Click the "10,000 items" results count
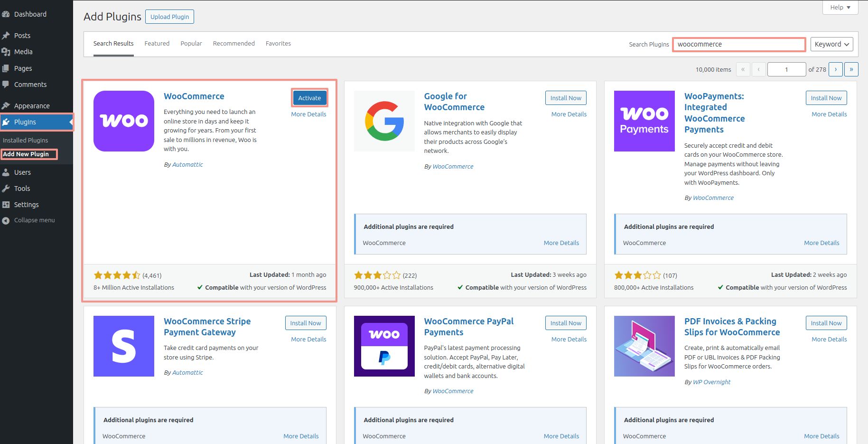The image size is (868, 444). tap(713, 70)
